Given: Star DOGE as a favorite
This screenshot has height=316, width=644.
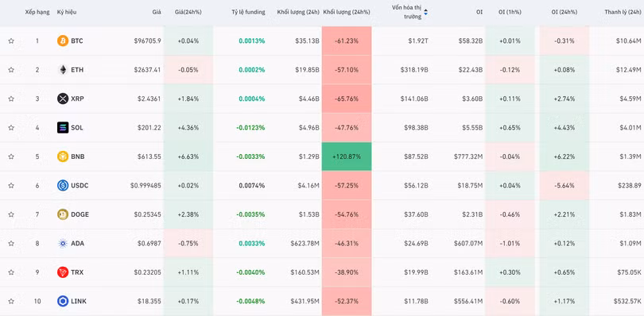Looking at the screenshot, I should pos(11,214).
